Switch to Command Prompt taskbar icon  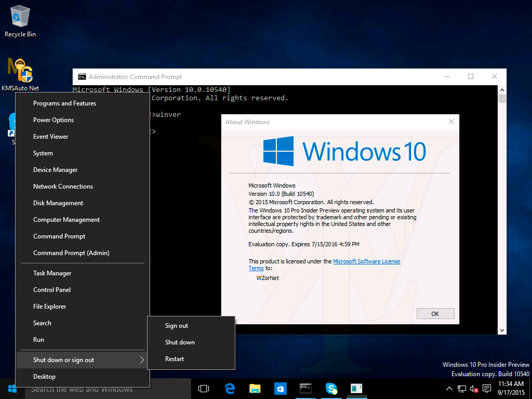click(305, 389)
